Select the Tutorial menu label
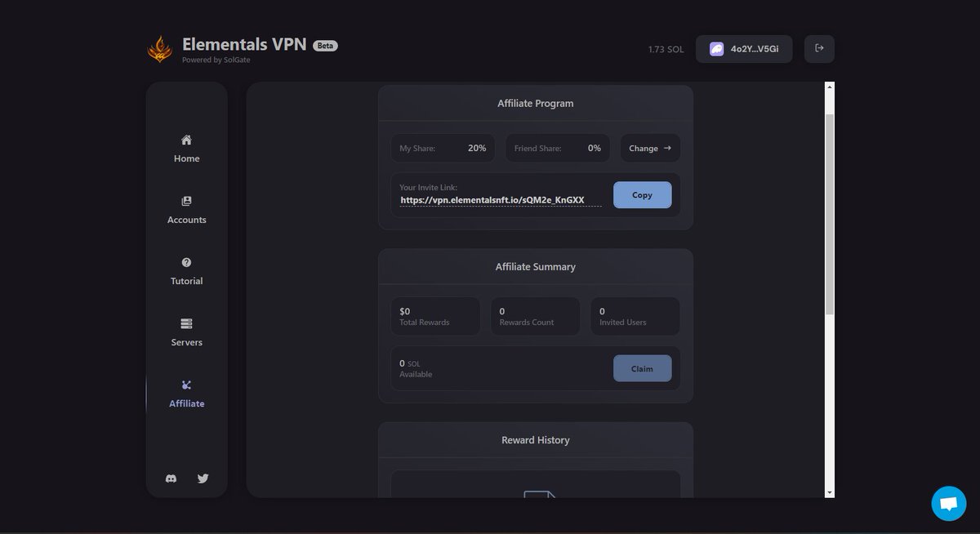The image size is (980, 534). [186, 281]
